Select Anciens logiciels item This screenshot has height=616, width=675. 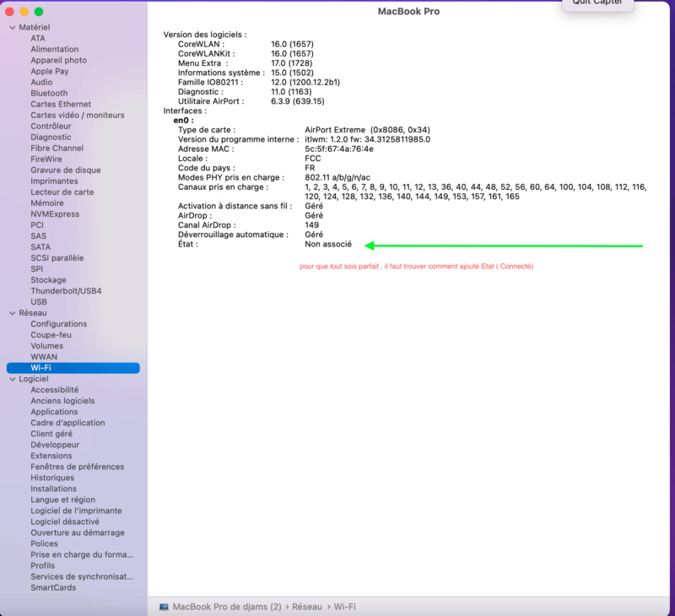[62, 401]
